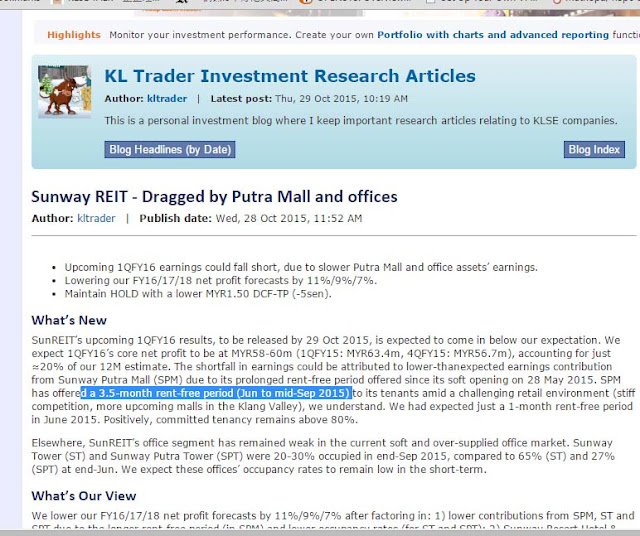The image size is (640, 536).
Task: Open Portfolio with charts and advanced reporting link
Action: [493, 35]
